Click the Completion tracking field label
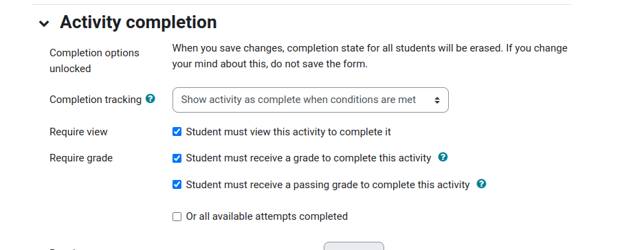 [x=96, y=100]
